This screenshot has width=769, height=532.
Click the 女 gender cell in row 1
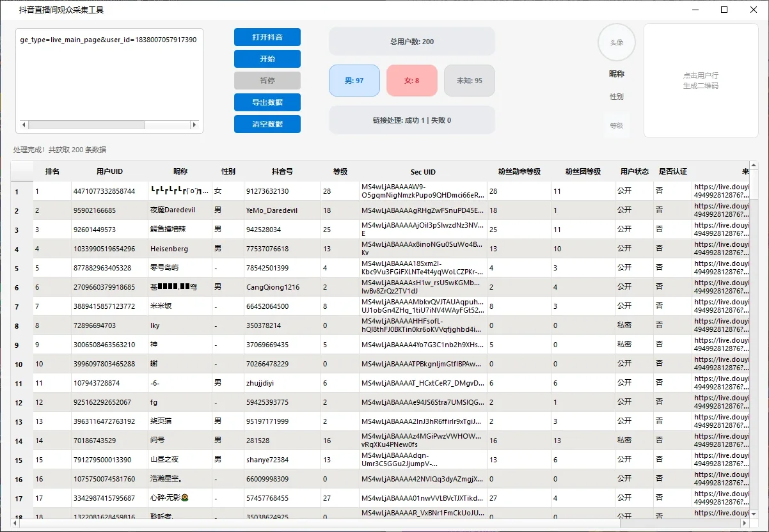228,191
